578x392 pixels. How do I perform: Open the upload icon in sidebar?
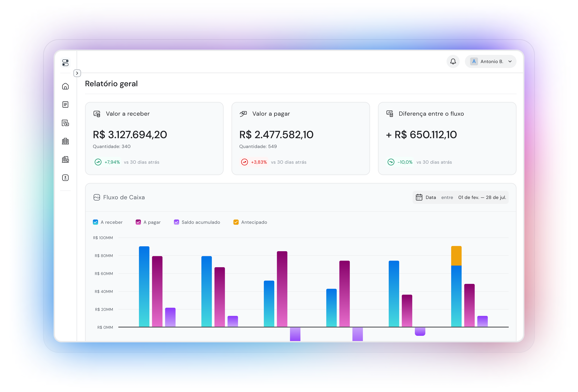[65, 178]
